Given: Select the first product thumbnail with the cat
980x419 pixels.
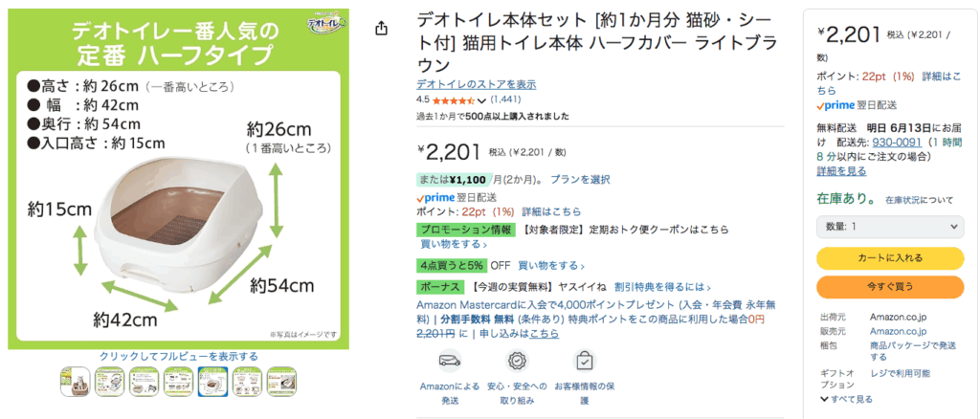Looking at the screenshot, I should click(75, 381).
